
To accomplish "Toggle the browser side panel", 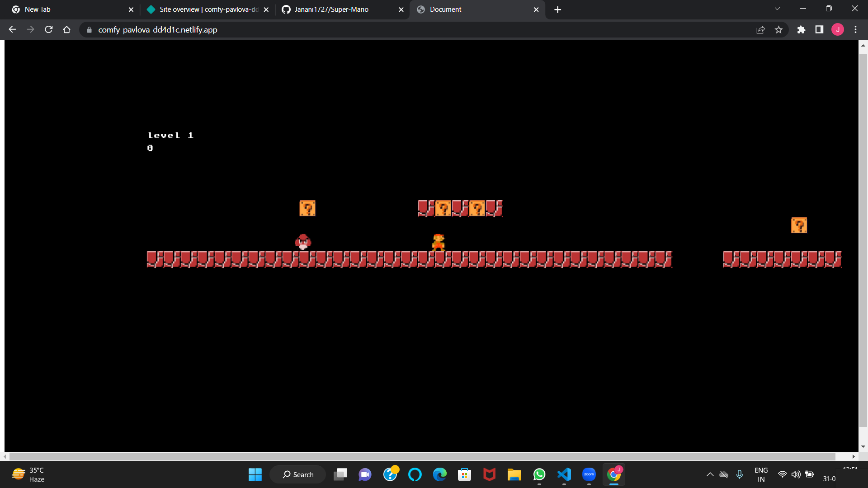I will [819, 29].
